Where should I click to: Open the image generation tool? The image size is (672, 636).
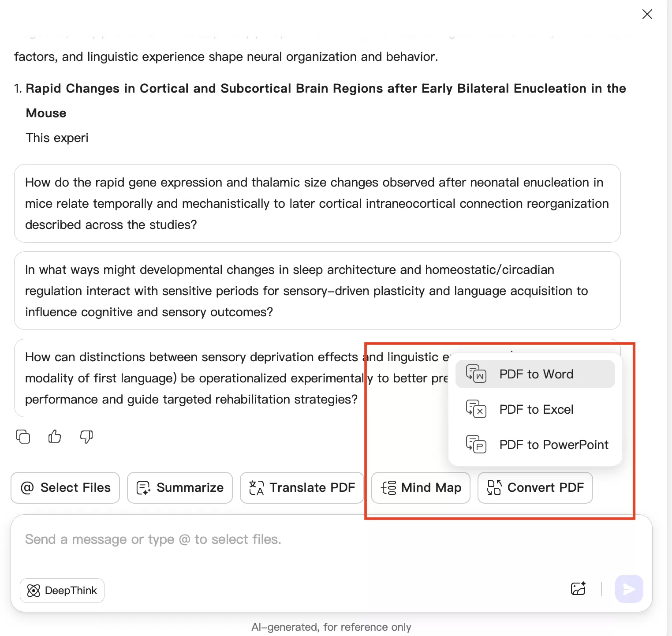(578, 589)
